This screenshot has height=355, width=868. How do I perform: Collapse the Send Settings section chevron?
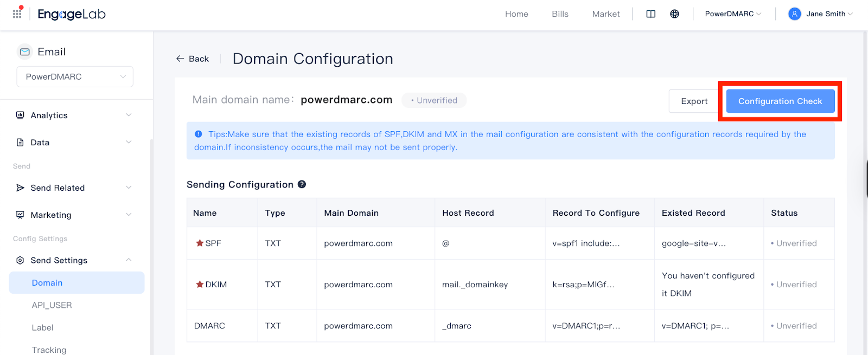pyautogui.click(x=129, y=260)
